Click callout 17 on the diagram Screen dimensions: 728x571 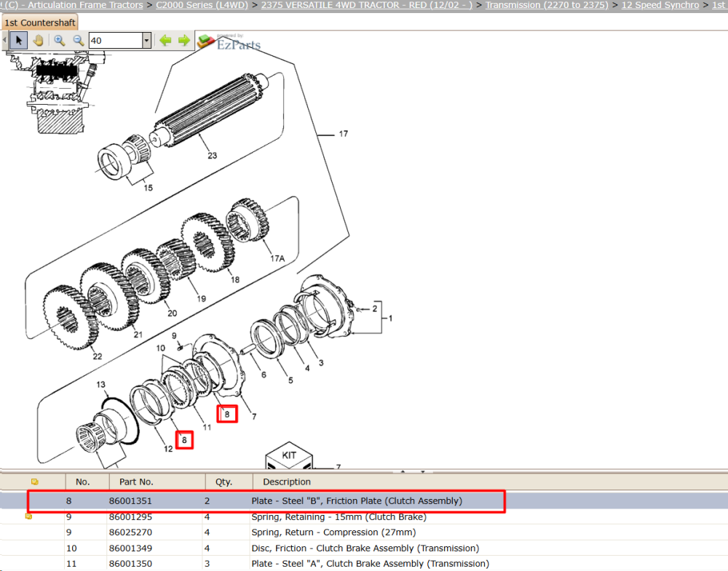[343, 134]
